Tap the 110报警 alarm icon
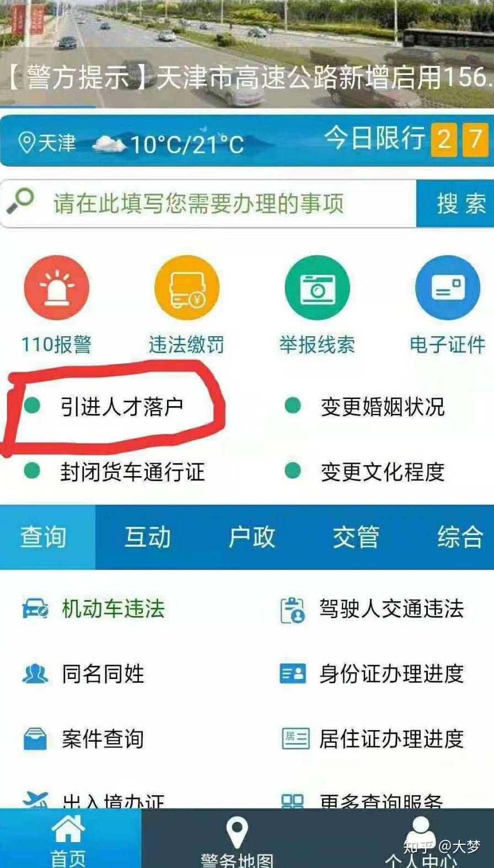 point(56,288)
